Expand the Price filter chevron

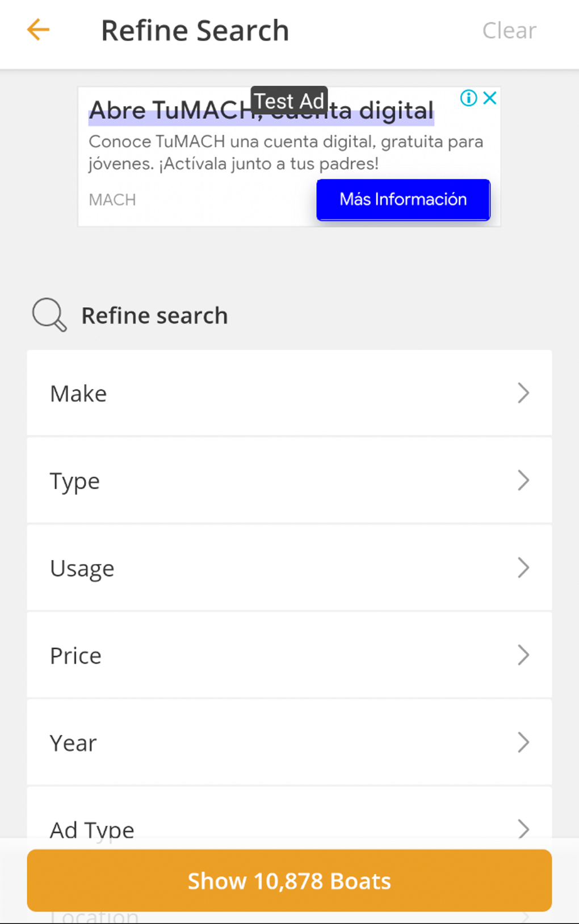coord(523,655)
